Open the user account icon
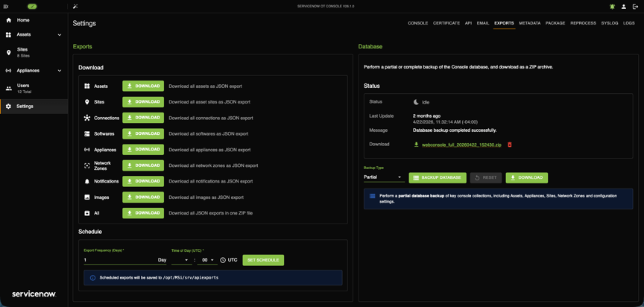 pos(624,7)
